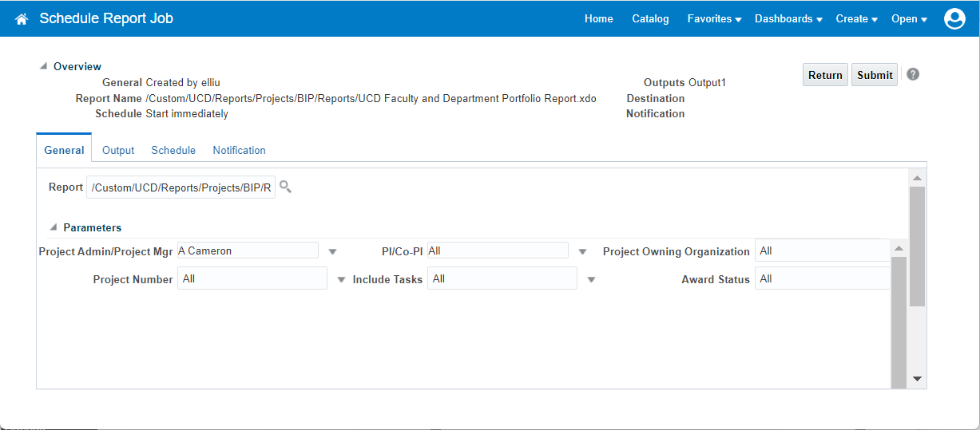Open the Project Admin/Project Mgr dropdown arrow

pos(333,251)
